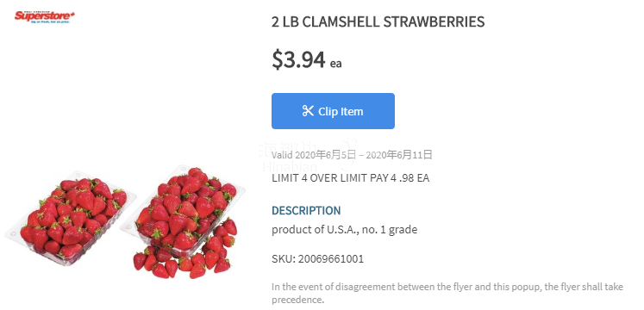
Task: Click the 'Clip Item' label text
Action: (x=341, y=112)
